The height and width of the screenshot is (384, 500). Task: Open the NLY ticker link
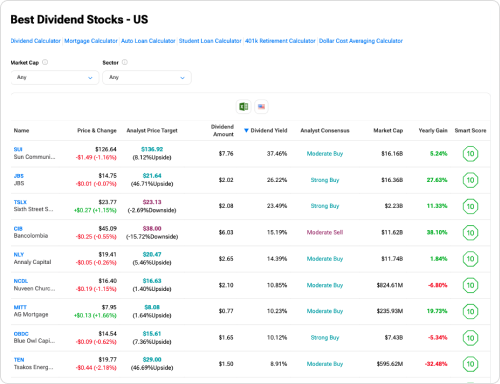point(19,254)
